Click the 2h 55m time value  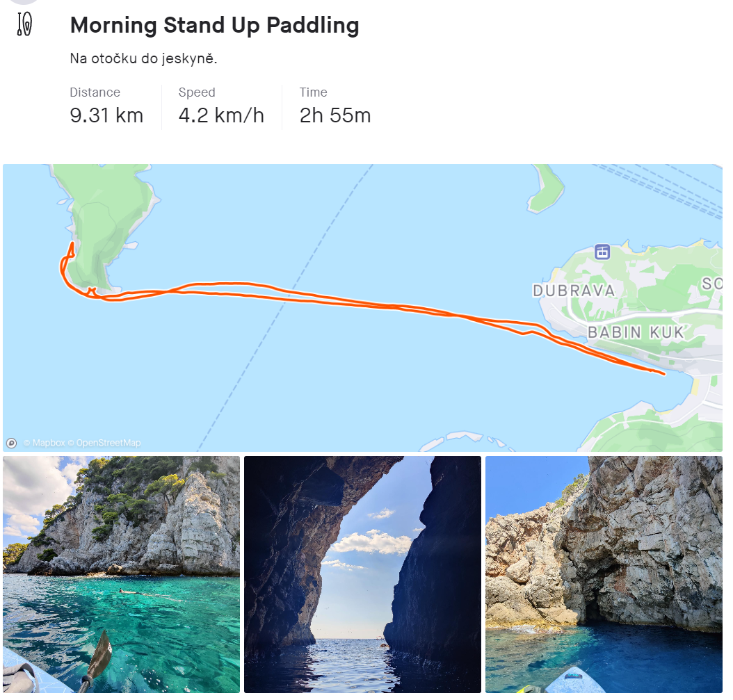tap(335, 115)
